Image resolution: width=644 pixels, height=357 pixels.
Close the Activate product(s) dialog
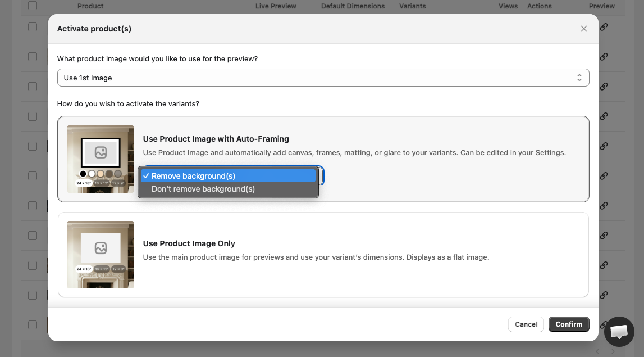(583, 29)
